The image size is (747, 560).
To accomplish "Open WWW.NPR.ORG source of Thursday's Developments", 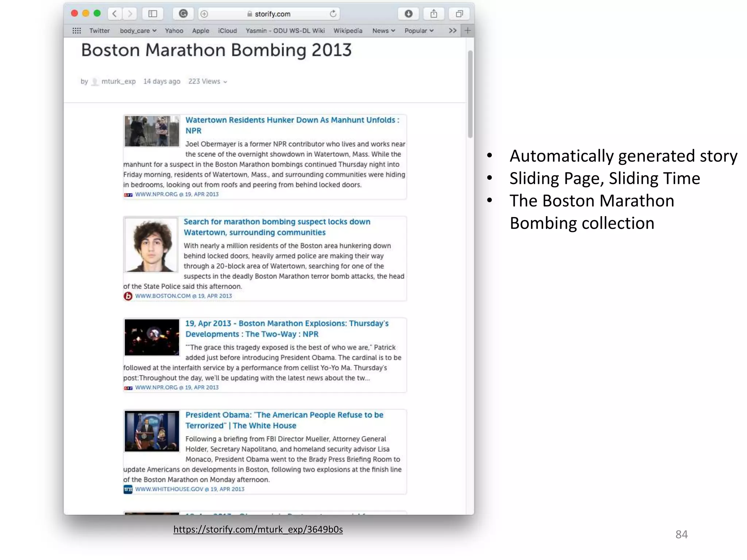I will 177,388.
